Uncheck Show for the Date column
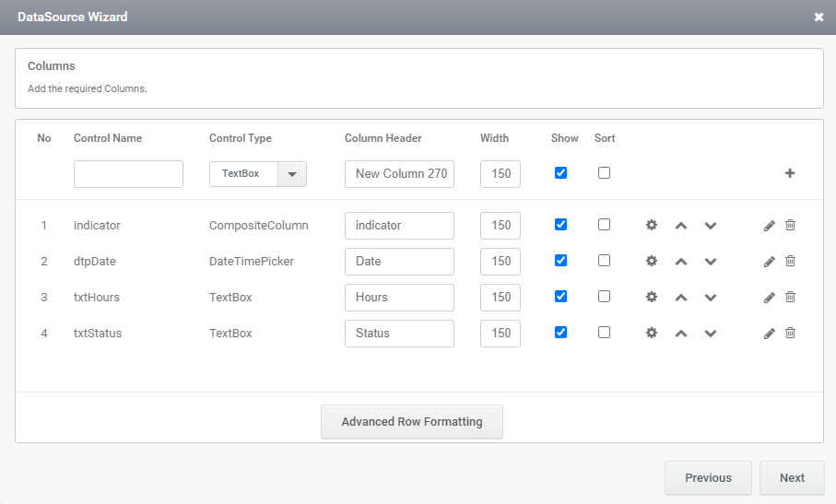The width and height of the screenshot is (836, 504). point(561,261)
